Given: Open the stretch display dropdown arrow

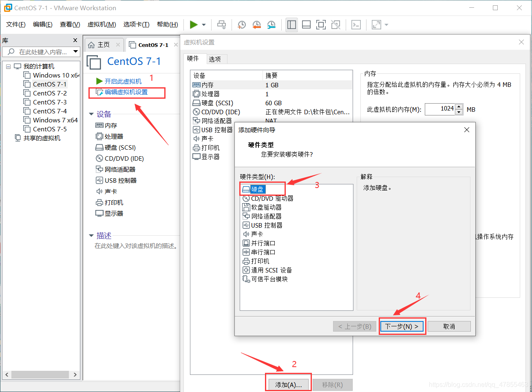Looking at the screenshot, I should pyautogui.click(x=386, y=25).
